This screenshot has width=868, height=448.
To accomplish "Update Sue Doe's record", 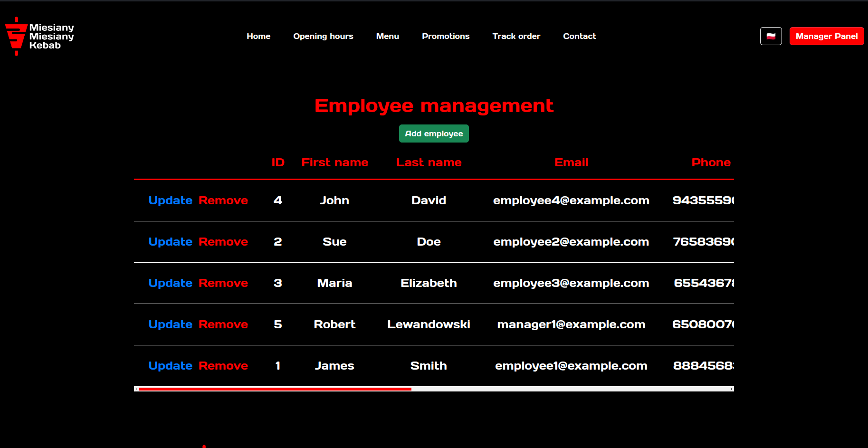I will tap(170, 242).
